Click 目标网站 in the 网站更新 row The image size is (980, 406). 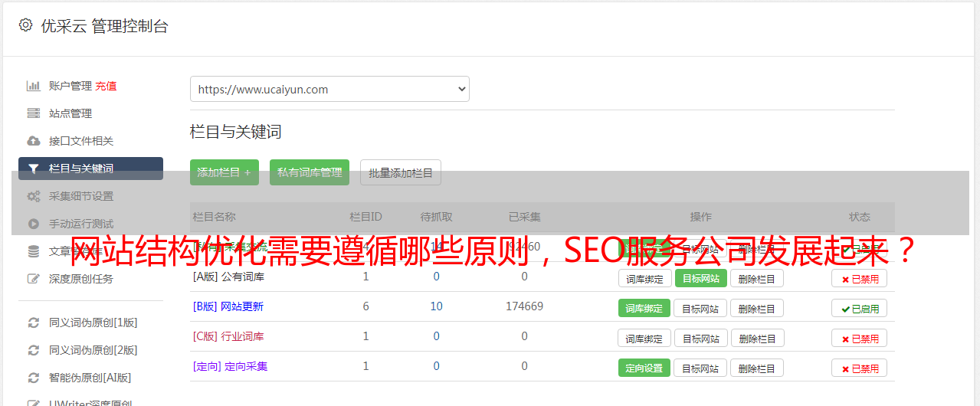tap(700, 308)
